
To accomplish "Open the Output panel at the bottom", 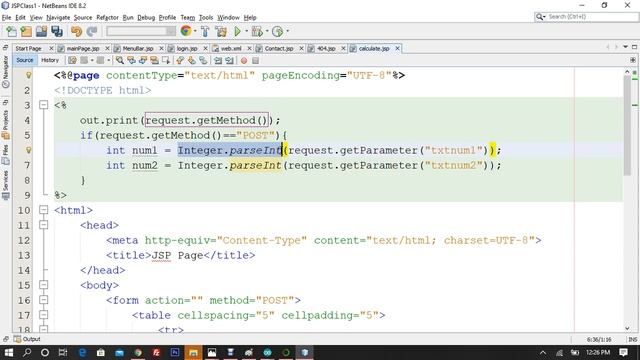I will pyautogui.click(x=27, y=339).
